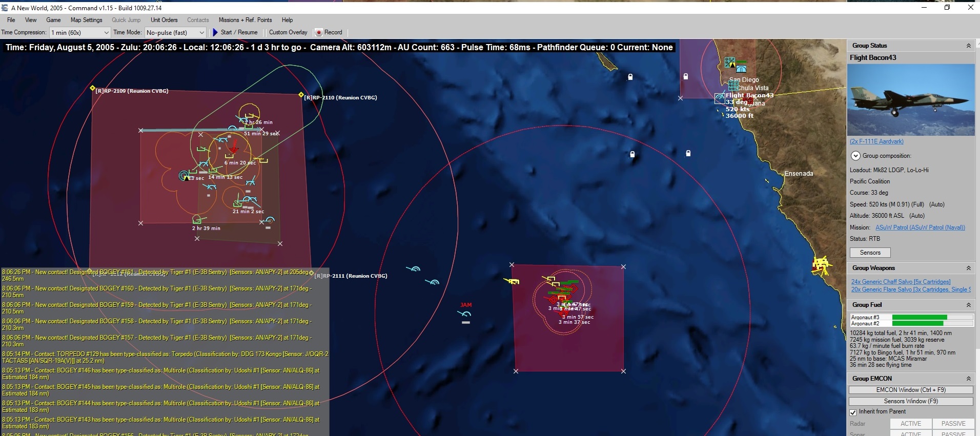This screenshot has height=436, width=980.
Task: Open the Sensors Window (F9)
Action: (911, 401)
